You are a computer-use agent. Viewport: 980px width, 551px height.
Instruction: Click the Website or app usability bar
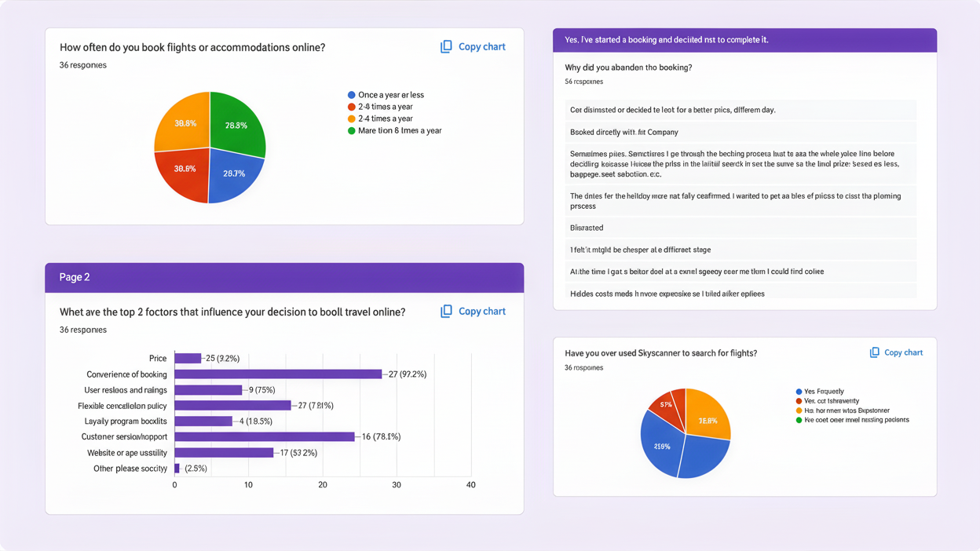tap(224, 453)
